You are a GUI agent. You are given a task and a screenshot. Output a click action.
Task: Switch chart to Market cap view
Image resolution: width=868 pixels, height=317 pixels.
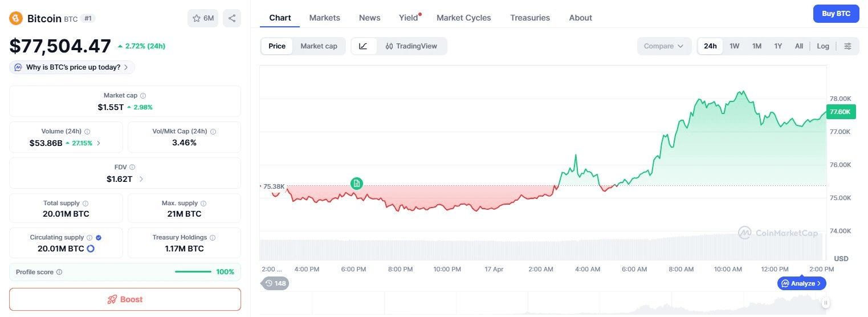[x=319, y=46]
